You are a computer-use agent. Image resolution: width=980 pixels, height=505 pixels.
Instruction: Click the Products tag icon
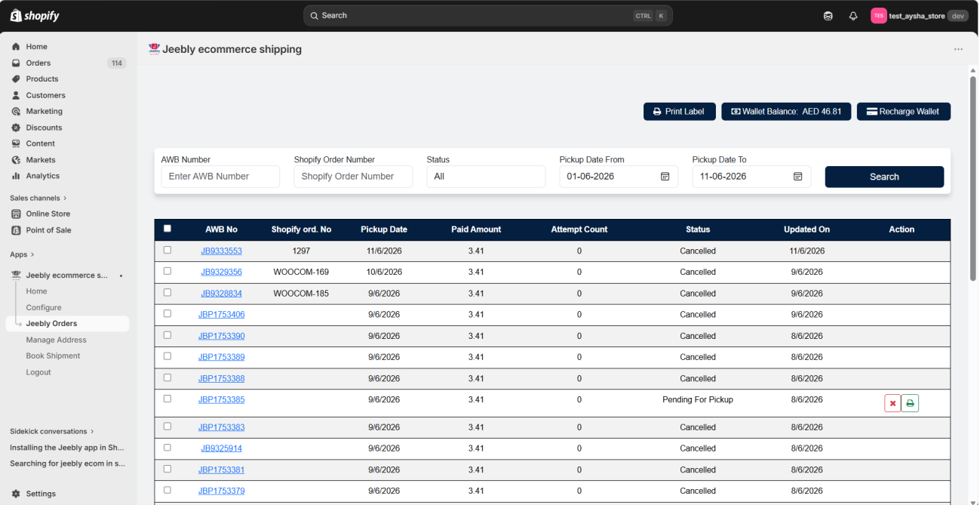(16, 79)
